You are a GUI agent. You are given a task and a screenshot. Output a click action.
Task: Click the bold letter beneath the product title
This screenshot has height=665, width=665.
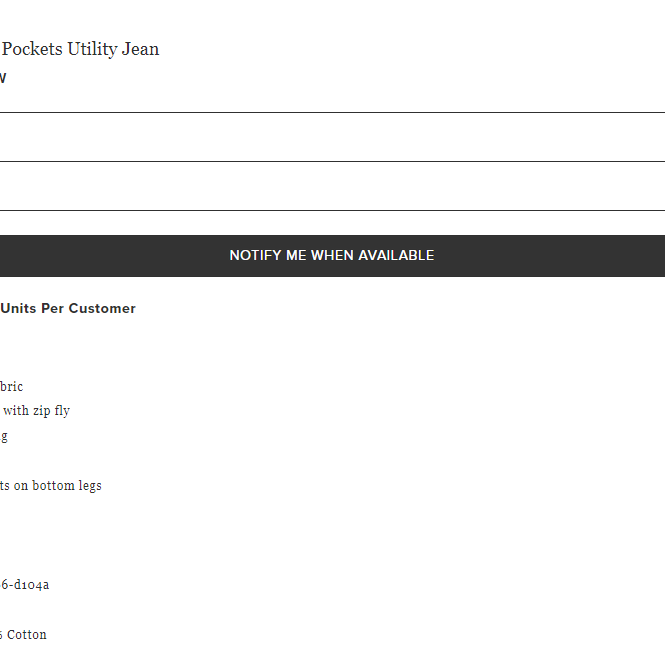click(x=3, y=78)
